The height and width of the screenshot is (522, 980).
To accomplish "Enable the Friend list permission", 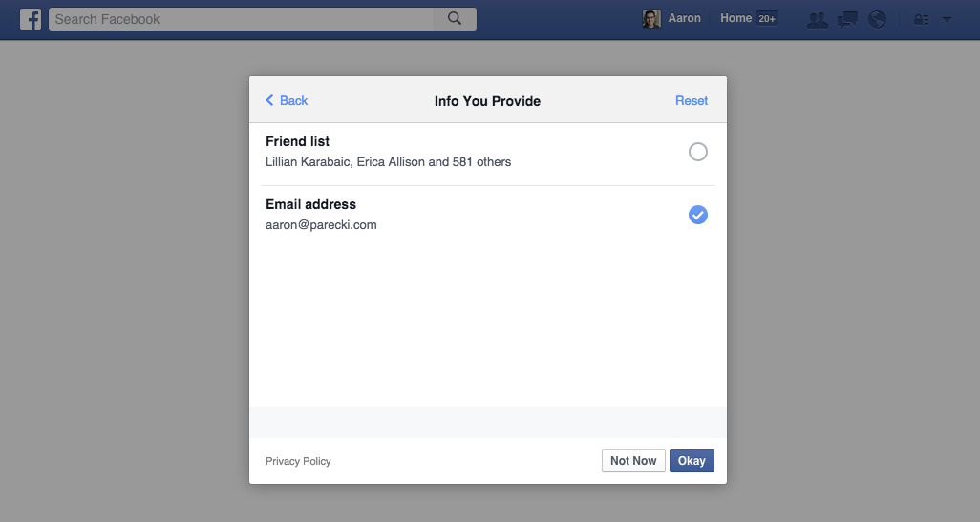I will click(x=698, y=152).
